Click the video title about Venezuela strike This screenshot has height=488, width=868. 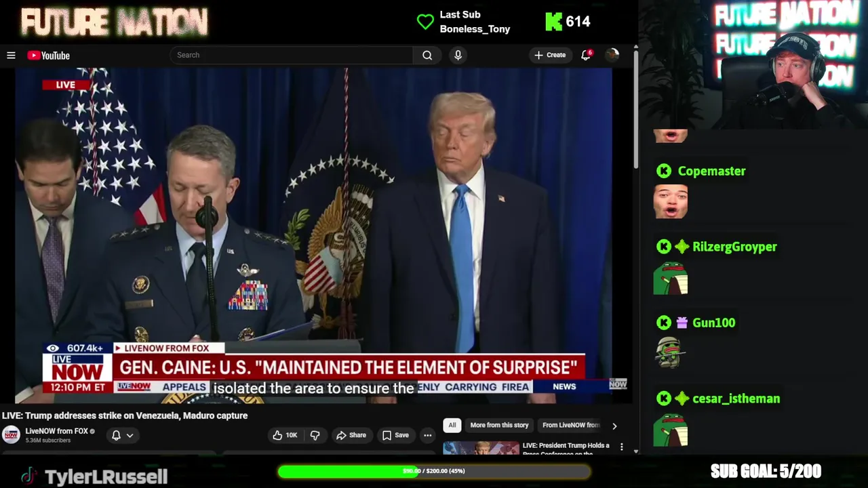pyautogui.click(x=125, y=415)
